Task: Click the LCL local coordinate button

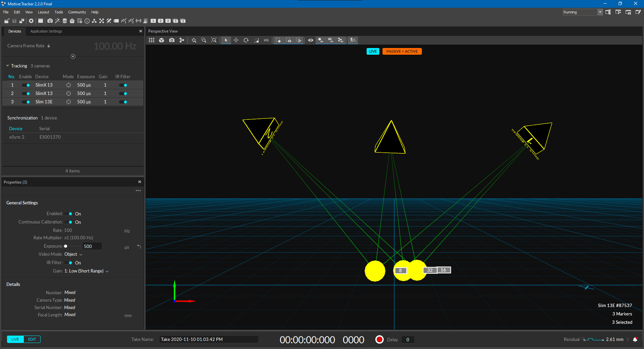Action: (x=266, y=40)
